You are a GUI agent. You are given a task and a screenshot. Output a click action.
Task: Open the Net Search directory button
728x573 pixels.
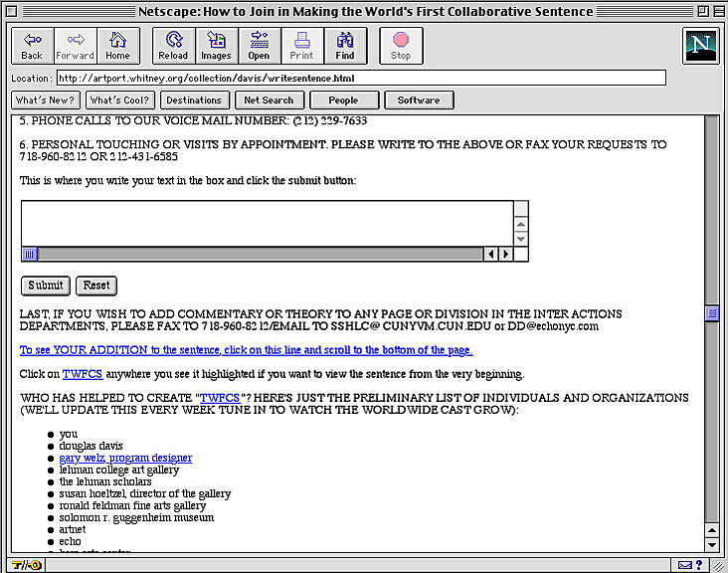pyautogui.click(x=269, y=100)
